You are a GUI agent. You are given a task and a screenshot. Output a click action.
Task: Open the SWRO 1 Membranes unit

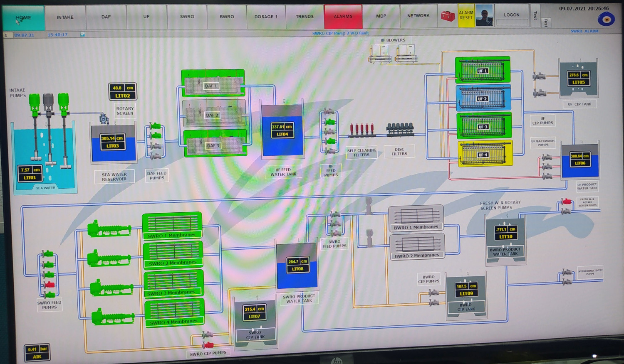[x=172, y=226]
